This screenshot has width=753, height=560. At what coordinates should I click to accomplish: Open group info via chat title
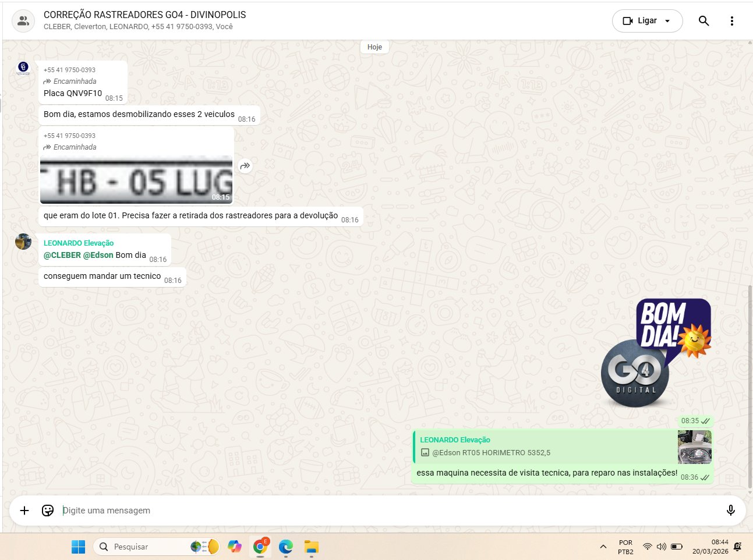pyautogui.click(x=144, y=15)
